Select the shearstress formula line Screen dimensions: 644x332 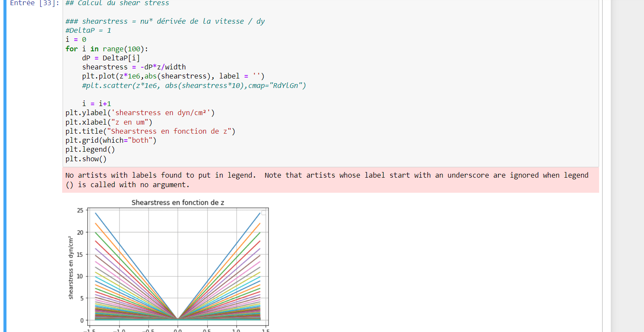[134, 67]
